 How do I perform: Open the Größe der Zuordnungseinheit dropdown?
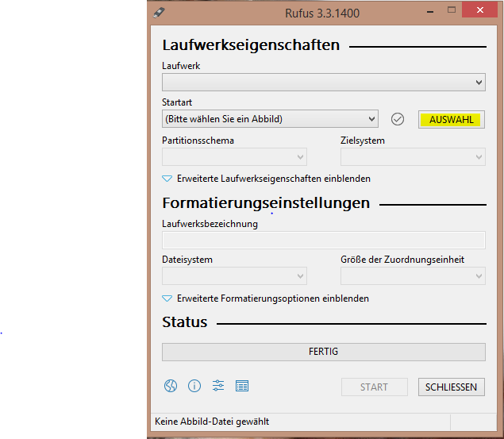pos(413,275)
